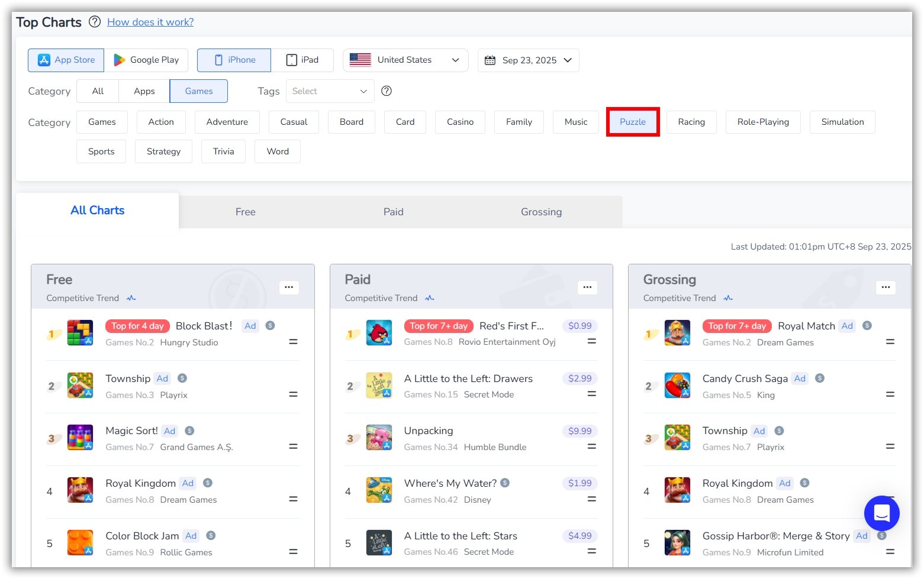Choose the iPad device option
The width and height of the screenshot is (924, 579).
pyautogui.click(x=302, y=60)
